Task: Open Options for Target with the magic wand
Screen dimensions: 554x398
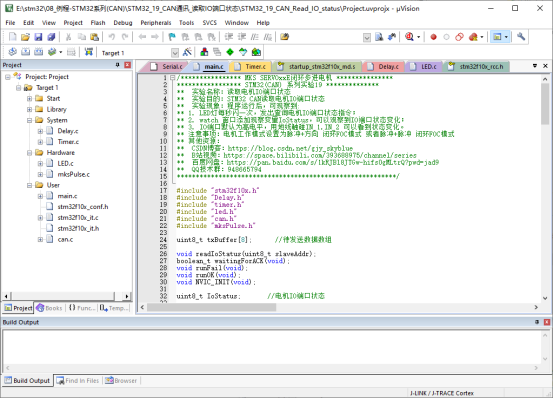Action: pyautogui.click(x=187, y=52)
